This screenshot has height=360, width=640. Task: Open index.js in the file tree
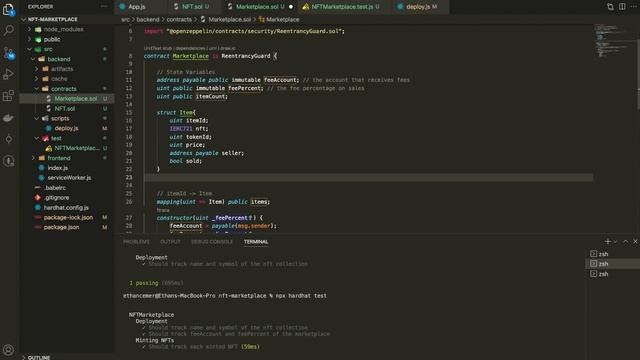pos(67,168)
